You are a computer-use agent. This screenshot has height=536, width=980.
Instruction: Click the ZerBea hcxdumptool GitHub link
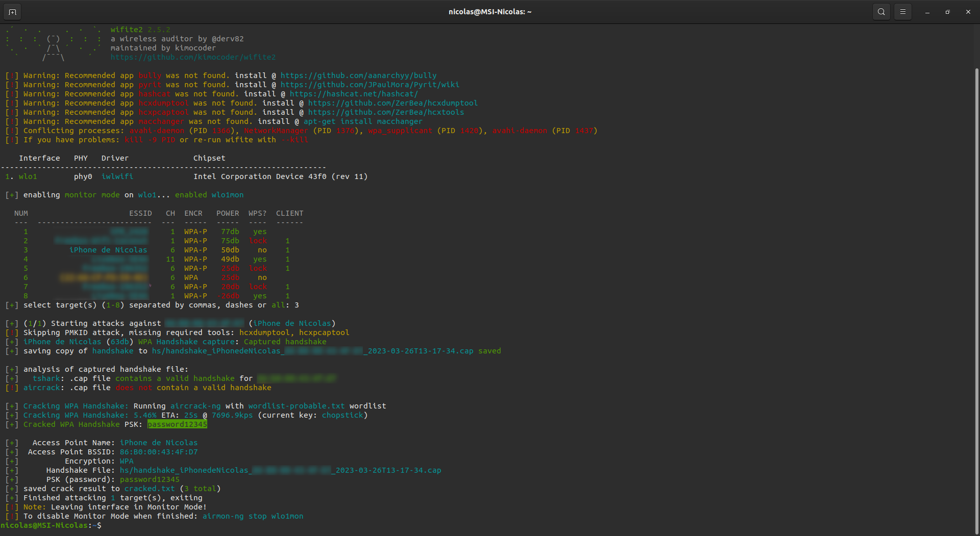[393, 103]
